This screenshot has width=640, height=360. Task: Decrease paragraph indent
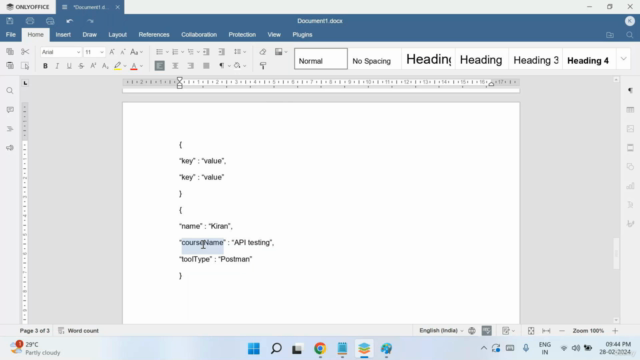pos(206,52)
